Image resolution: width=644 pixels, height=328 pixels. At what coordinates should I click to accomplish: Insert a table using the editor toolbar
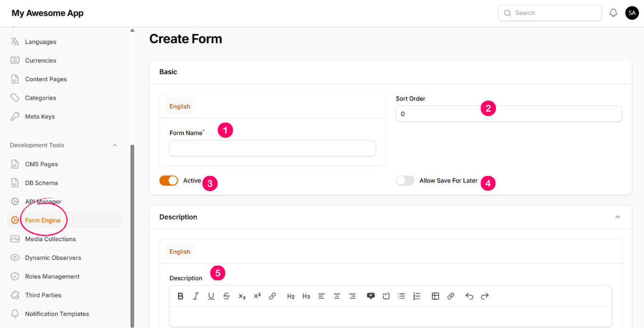[x=436, y=296]
